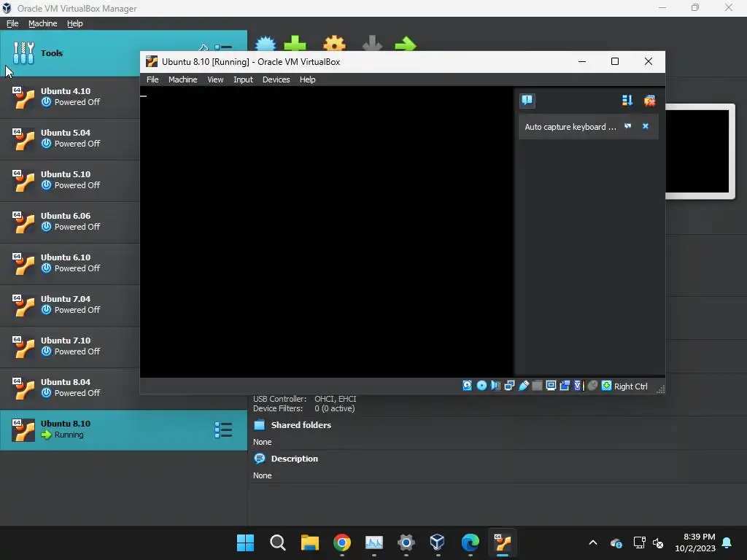The image size is (747, 560).
Task: Click the green Show arrow toolbar icon
Action: [x=406, y=44]
